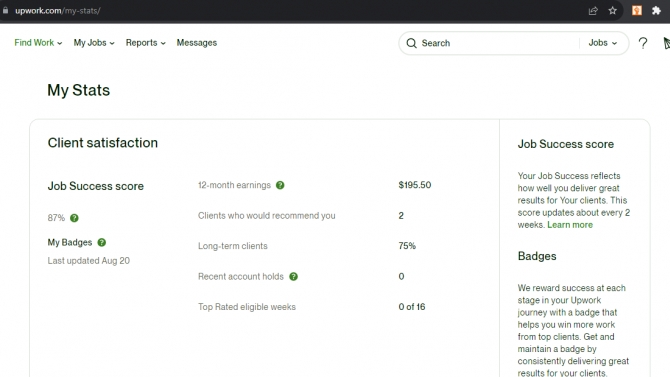The height and width of the screenshot is (377, 670).
Task: Show info tooltip for My Badges
Action: click(102, 242)
